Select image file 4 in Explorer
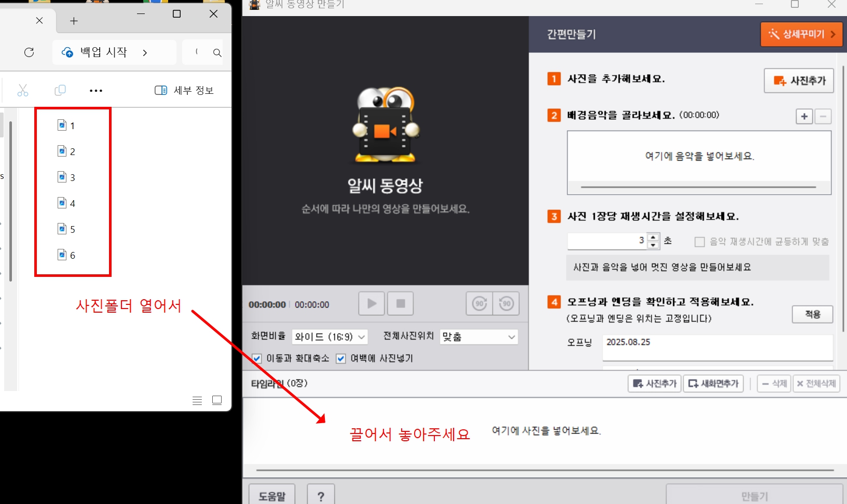 [x=66, y=203]
